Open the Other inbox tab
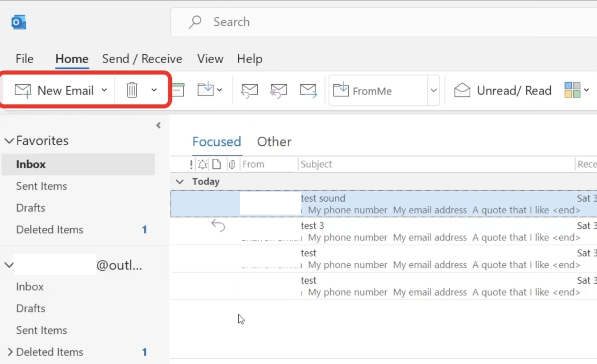The image size is (597, 364). (x=274, y=141)
